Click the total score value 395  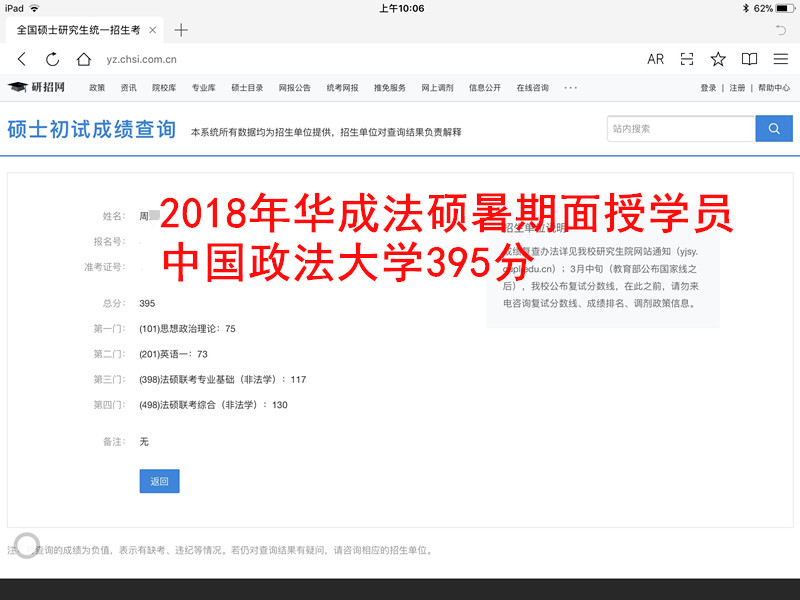click(147, 304)
